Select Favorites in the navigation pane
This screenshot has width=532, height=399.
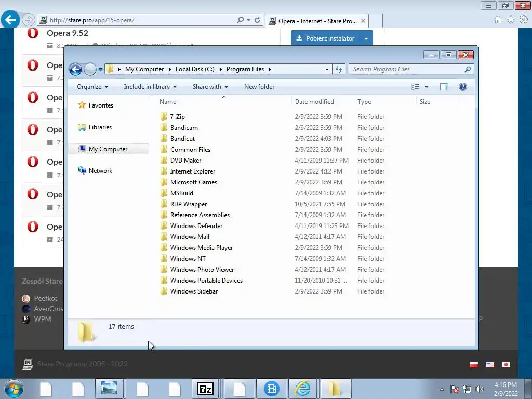coord(101,105)
